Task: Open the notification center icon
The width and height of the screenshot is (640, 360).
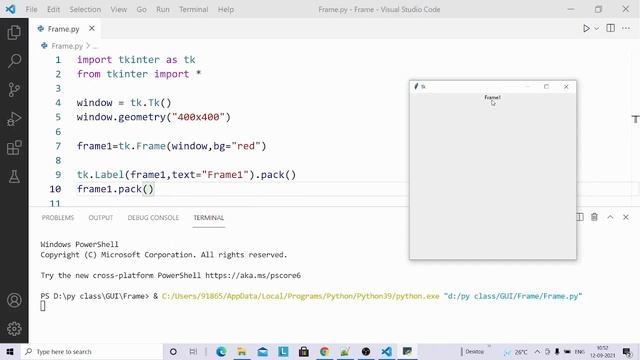Action: pyautogui.click(x=627, y=351)
